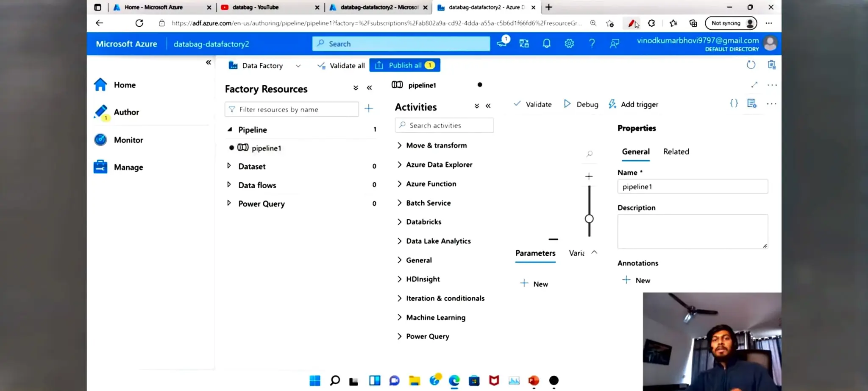
Task: Expand the Dataset tree node
Action: tap(229, 166)
